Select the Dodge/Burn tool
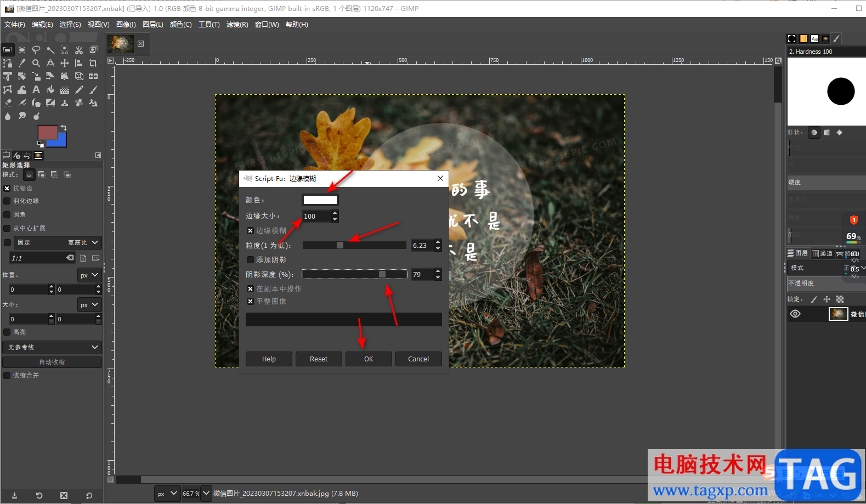866x504 pixels. click(x=36, y=116)
